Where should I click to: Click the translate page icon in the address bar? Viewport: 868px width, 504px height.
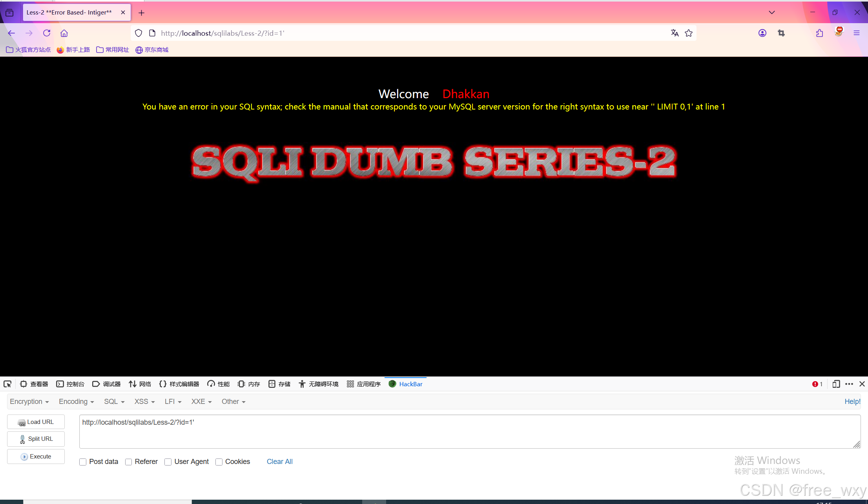675,33
